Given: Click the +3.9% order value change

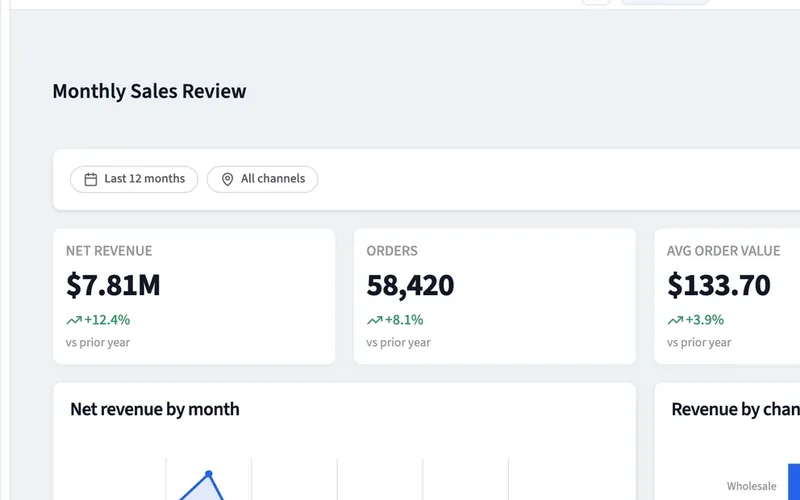Looking at the screenshot, I should click(x=705, y=320).
